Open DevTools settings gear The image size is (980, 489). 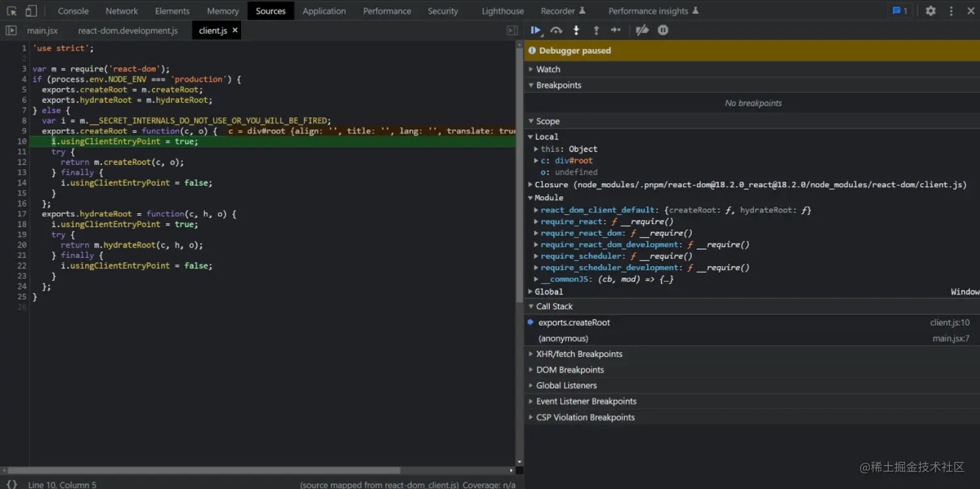click(930, 11)
